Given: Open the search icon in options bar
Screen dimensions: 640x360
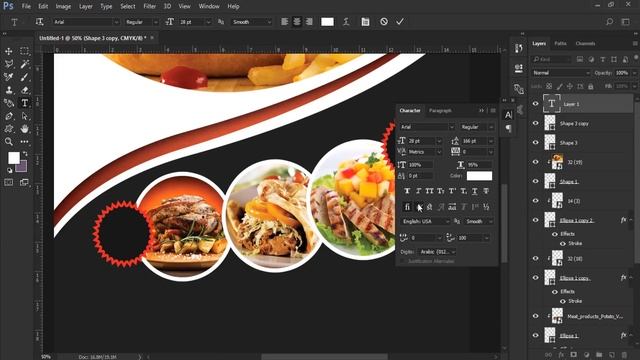Looking at the screenshot, I should coord(609,22).
